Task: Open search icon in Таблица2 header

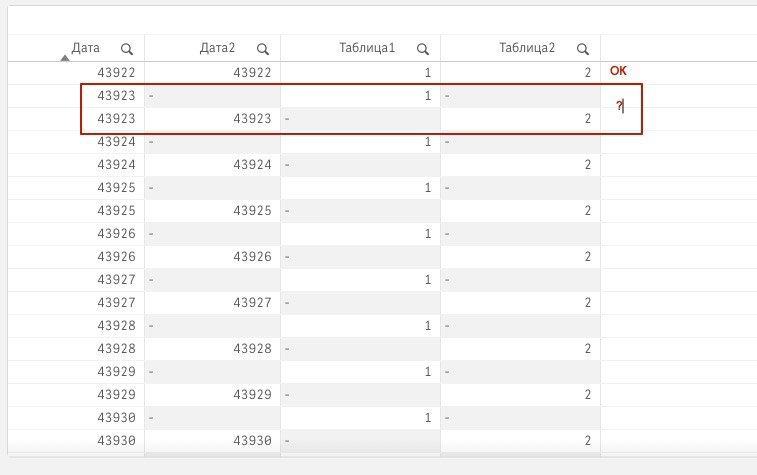Action: tap(583, 49)
